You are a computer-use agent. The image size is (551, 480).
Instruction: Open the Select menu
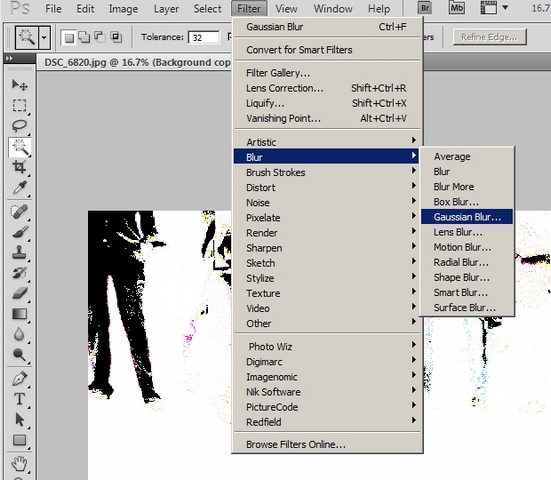pyautogui.click(x=207, y=8)
